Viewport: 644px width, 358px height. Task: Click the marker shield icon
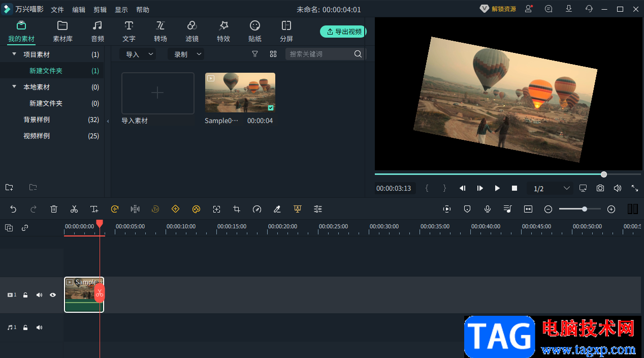tap(467, 209)
